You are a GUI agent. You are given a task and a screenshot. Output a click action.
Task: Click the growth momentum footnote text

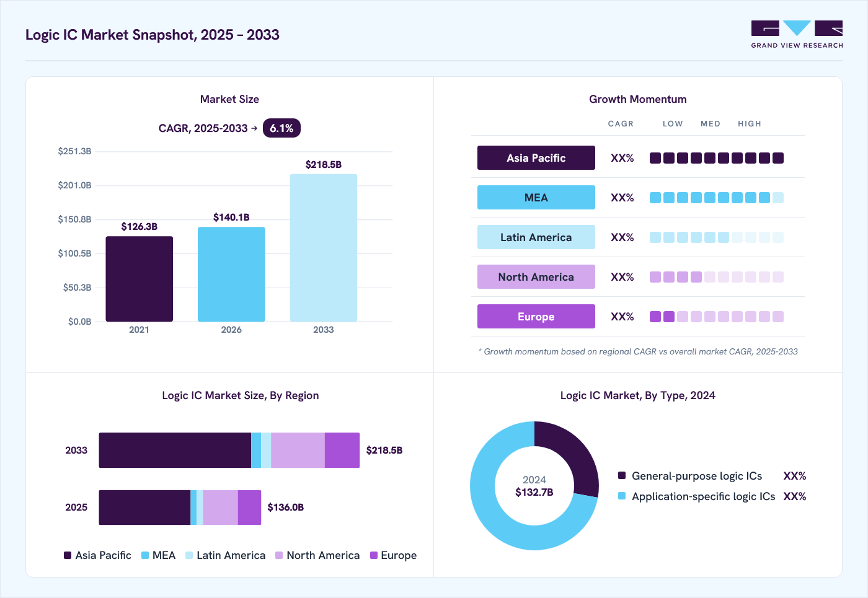[x=638, y=351]
